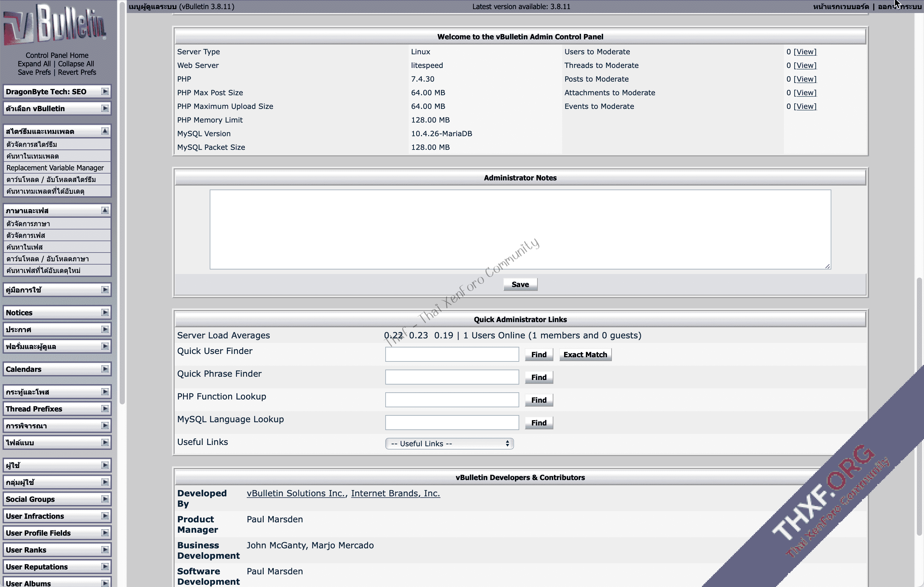View Events to Moderate
Image resolution: width=924 pixels, height=587 pixels.
805,106
